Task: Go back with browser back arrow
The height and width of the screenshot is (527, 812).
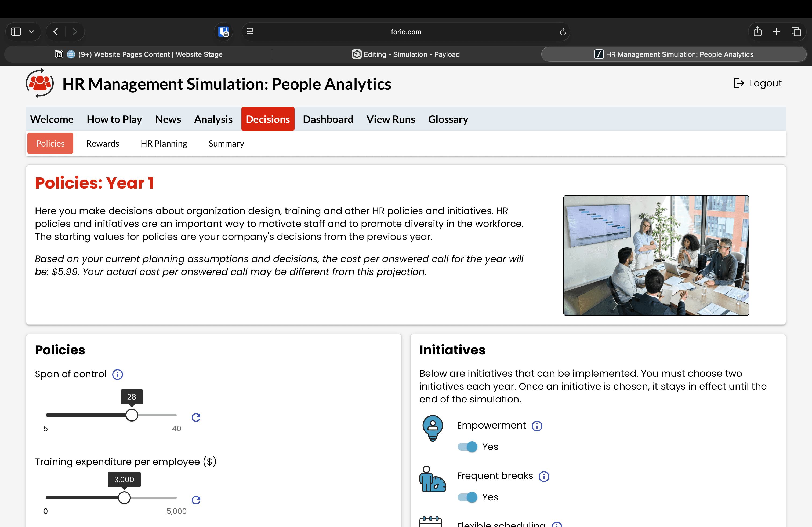Action: click(56, 32)
